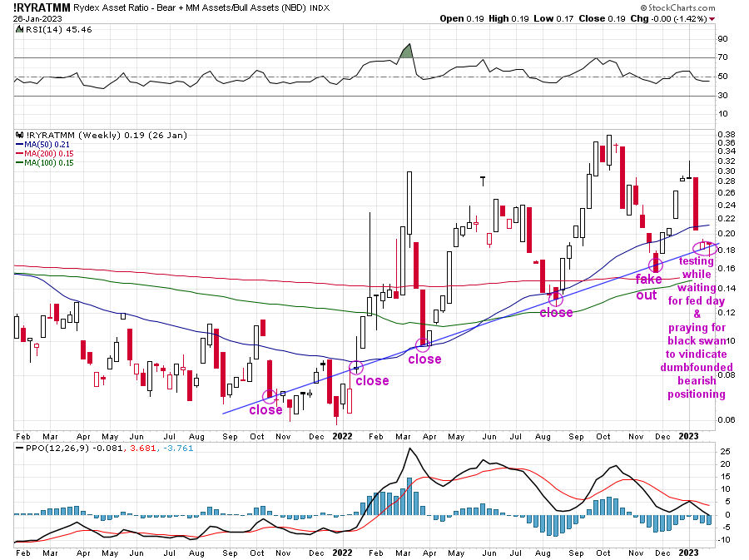Viewport: 749px width, 560px height.
Task: Click the red MA(200) legend line swatch
Action: [x=20, y=153]
